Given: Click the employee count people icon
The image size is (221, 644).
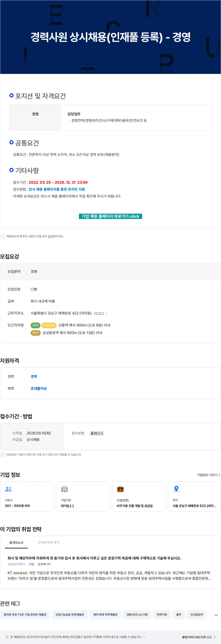Looking at the screenshot, I should (x=9, y=489).
